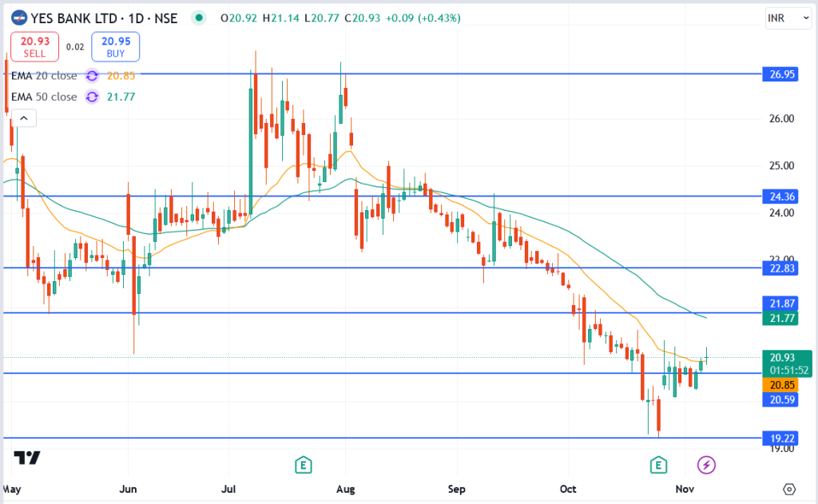This screenshot has width=818, height=504.
Task: Select the 26.95 horizontal line label
Action: point(780,74)
